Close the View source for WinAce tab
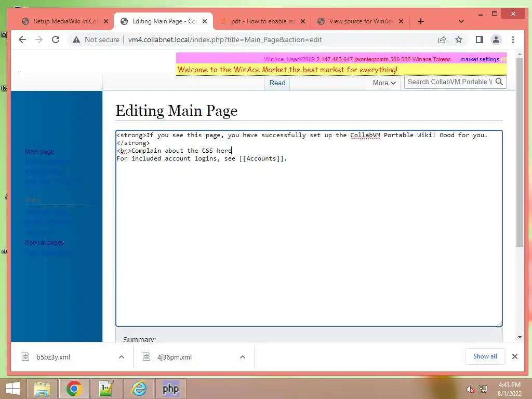Viewport: 532px width, 399px height. (x=401, y=21)
